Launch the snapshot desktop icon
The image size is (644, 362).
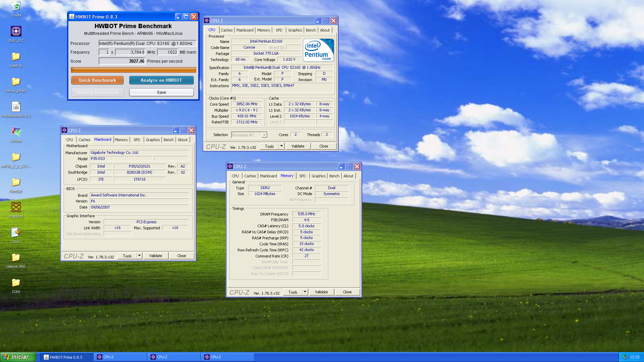(16, 207)
